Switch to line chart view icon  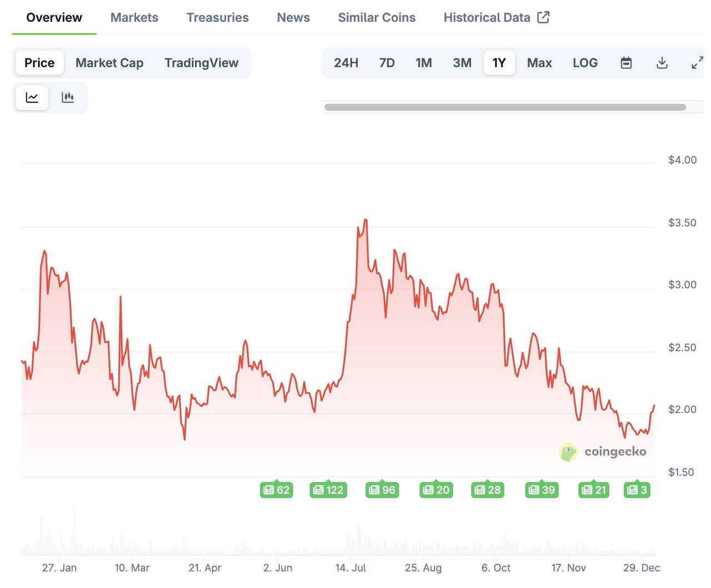tap(32, 98)
